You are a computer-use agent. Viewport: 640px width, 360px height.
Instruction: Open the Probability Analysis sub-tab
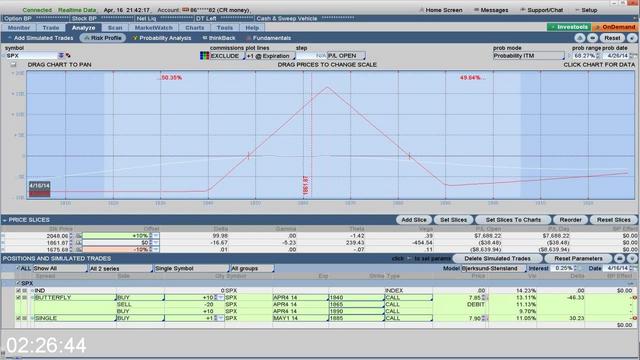click(x=162, y=38)
